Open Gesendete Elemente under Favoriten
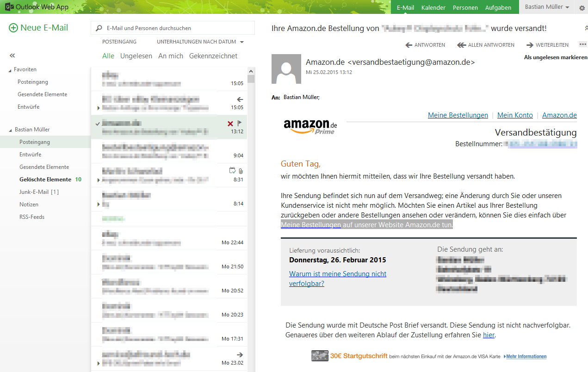588x372 pixels. [x=43, y=94]
